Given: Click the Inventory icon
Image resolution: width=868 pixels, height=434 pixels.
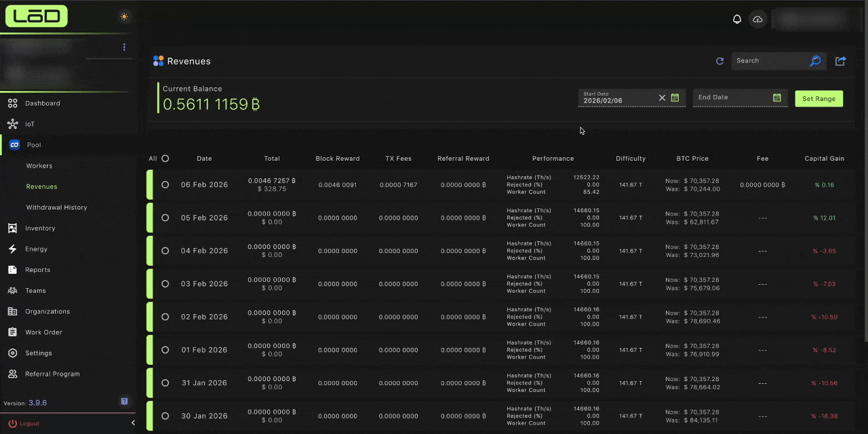Looking at the screenshot, I should coord(12,228).
